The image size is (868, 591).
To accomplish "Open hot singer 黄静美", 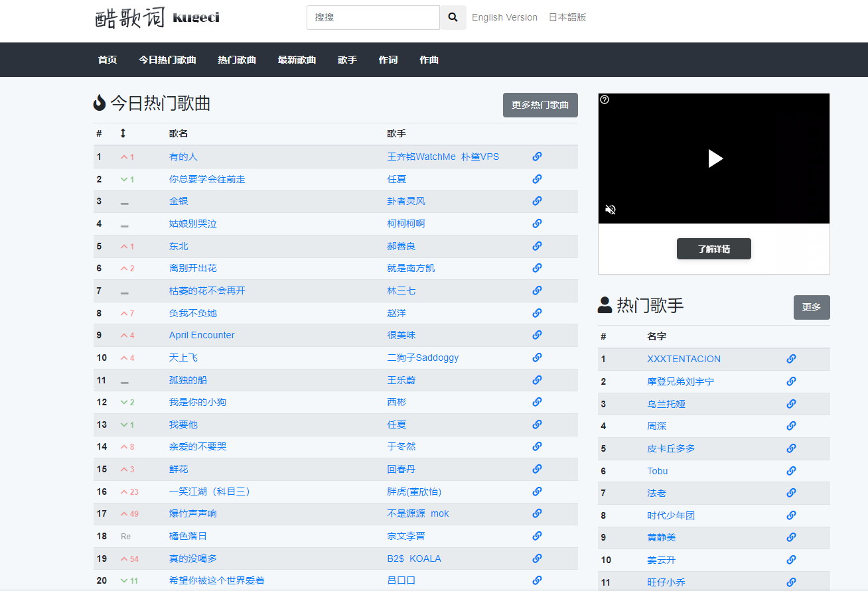I will click(x=661, y=537).
